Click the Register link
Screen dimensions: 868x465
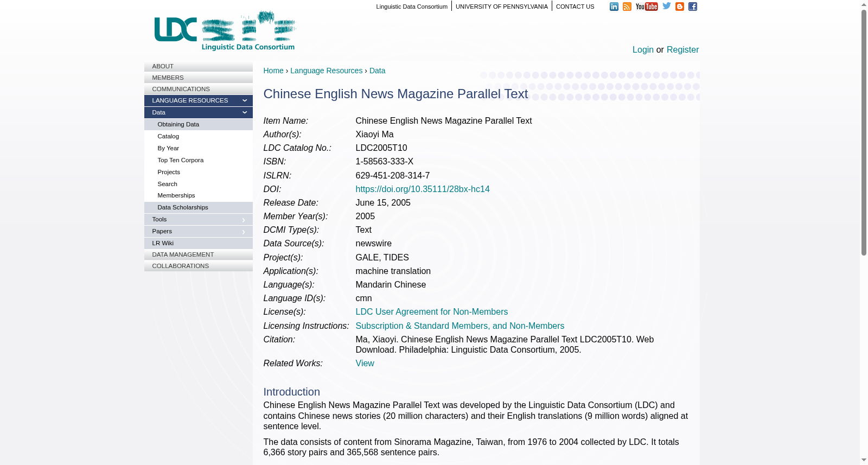[x=682, y=49]
